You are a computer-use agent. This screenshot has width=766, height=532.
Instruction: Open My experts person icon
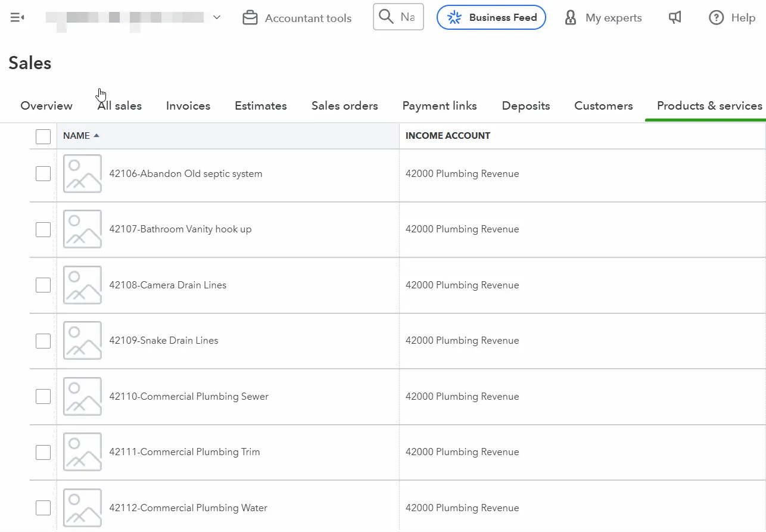[x=571, y=18]
